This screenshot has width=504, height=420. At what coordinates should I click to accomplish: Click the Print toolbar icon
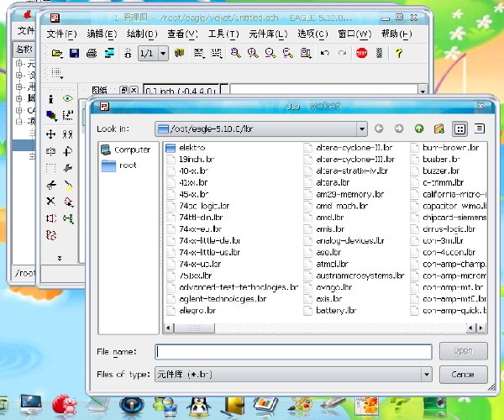point(92,54)
